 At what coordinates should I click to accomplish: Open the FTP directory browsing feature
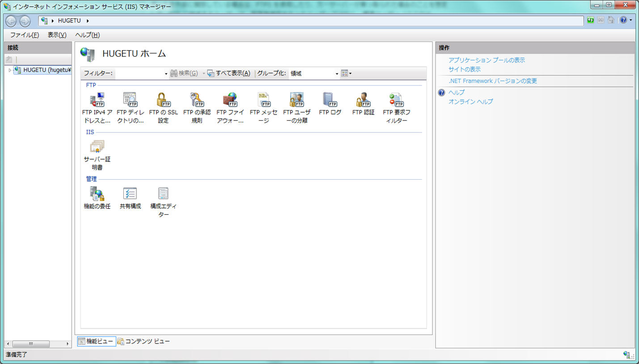[x=130, y=108]
